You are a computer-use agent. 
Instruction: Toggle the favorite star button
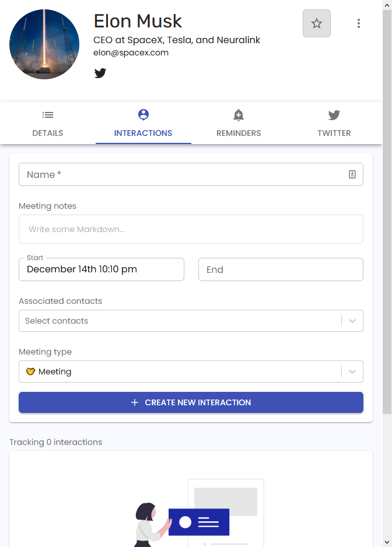(x=317, y=23)
